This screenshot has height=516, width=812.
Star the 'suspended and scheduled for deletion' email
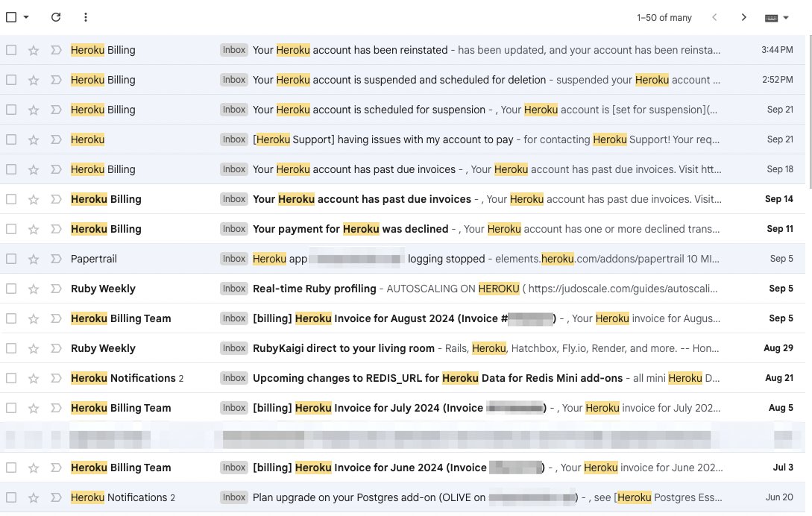(33, 80)
